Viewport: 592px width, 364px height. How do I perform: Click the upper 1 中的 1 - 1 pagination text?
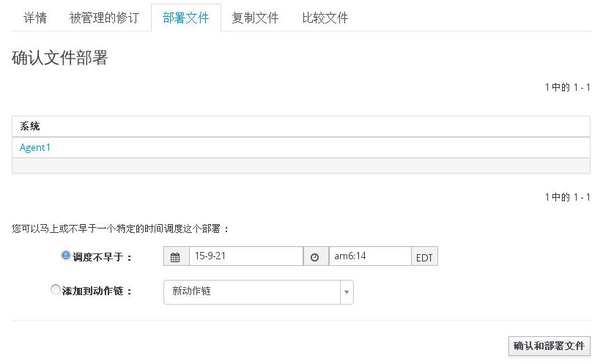point(568,88)
